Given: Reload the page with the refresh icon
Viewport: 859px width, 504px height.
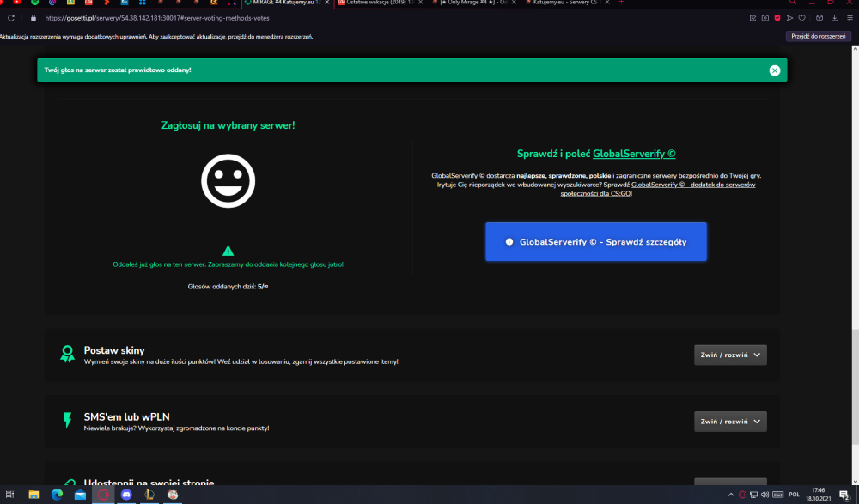Looking at the screenshot, I should [11, 18].
